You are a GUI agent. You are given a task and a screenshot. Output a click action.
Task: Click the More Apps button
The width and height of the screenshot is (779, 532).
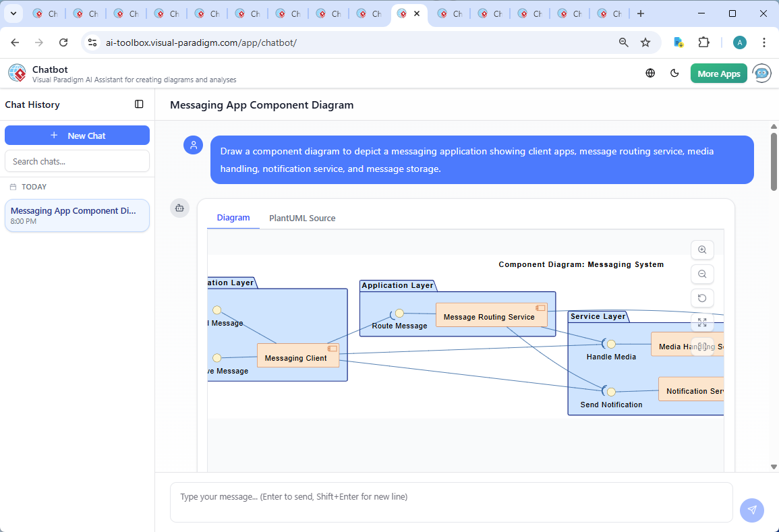click(718, 73)
